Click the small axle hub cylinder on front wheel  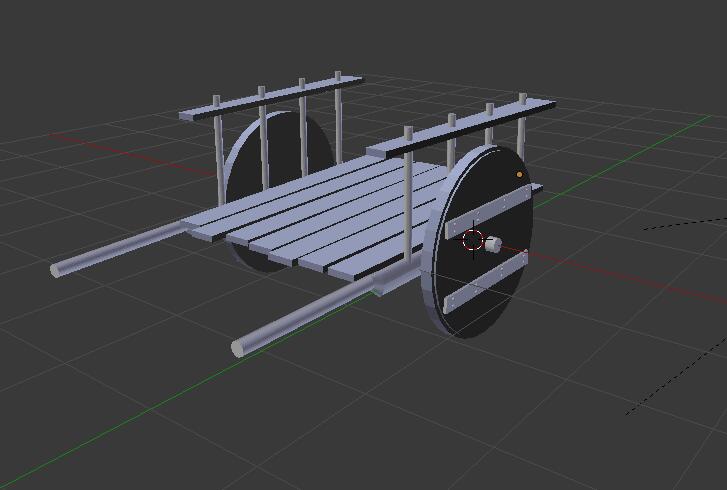click(492, 244)
